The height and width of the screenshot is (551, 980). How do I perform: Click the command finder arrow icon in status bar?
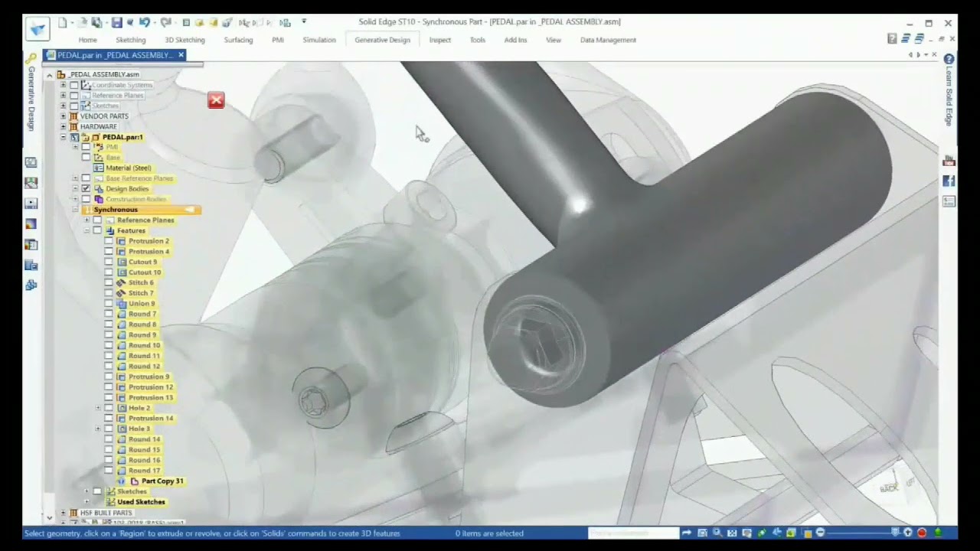pos(687,533)
